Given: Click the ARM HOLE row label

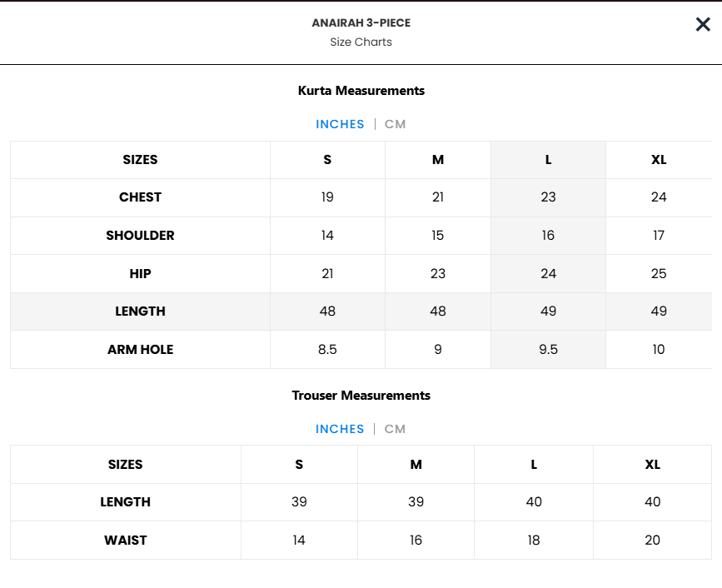Looking at the screenshot, I should (x=141, y=350).
